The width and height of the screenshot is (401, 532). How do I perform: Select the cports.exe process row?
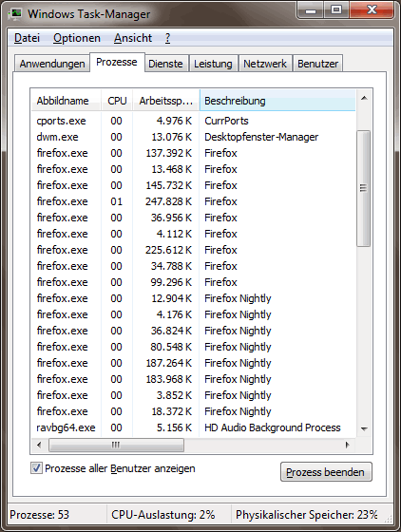point(194,121)
